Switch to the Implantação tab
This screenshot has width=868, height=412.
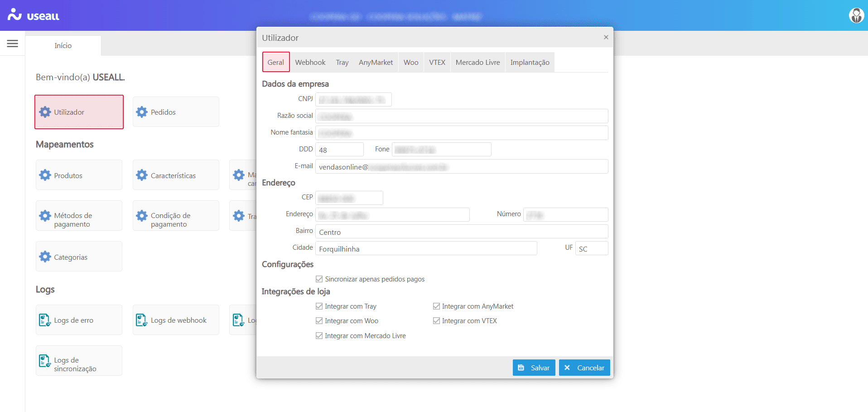pos(530,63)
